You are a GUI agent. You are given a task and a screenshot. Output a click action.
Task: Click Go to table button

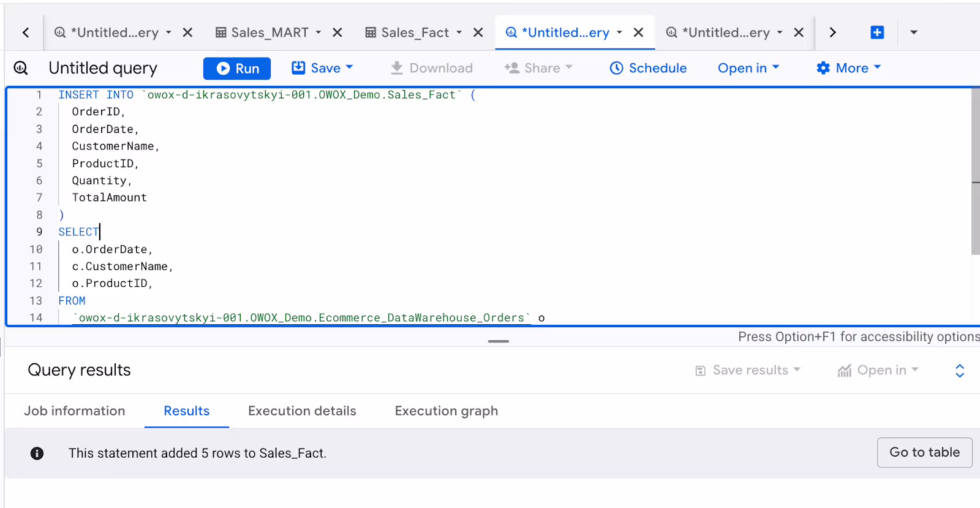(924, 452)
